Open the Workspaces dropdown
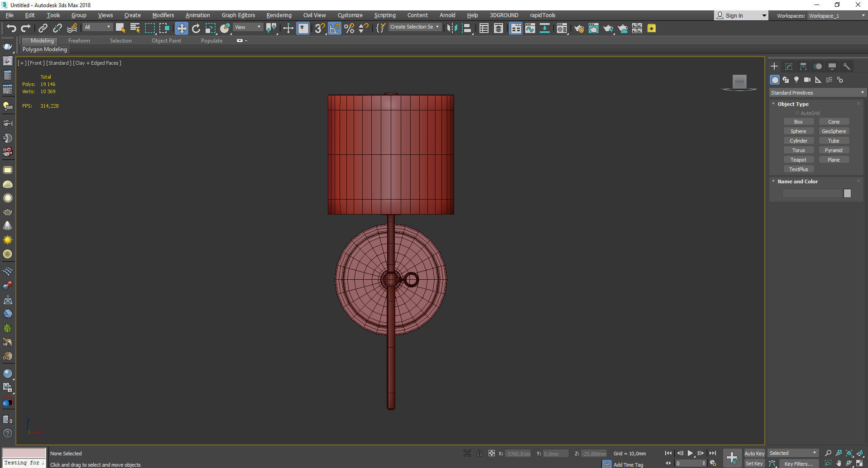Image resolution: width=868 pixels, height=468 pixels. [x=837, y=16]
